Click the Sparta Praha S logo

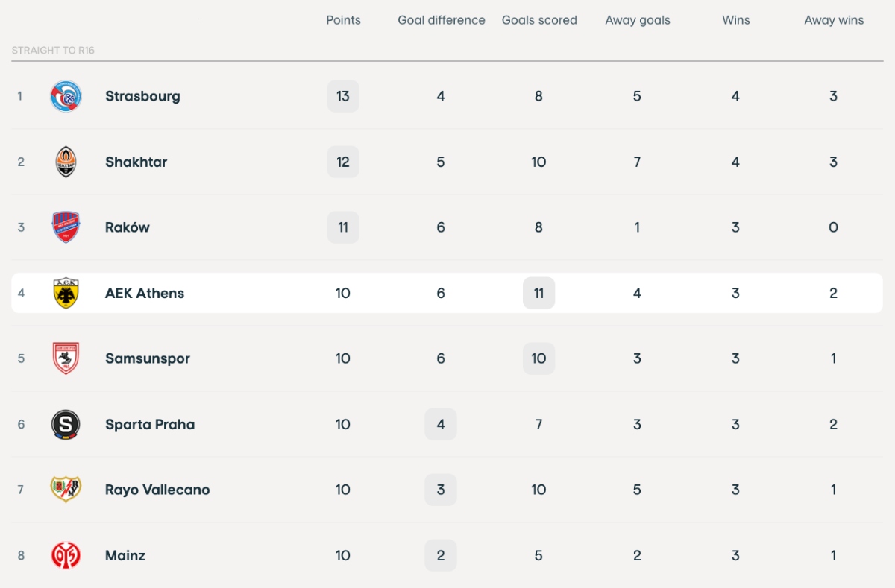66,424
